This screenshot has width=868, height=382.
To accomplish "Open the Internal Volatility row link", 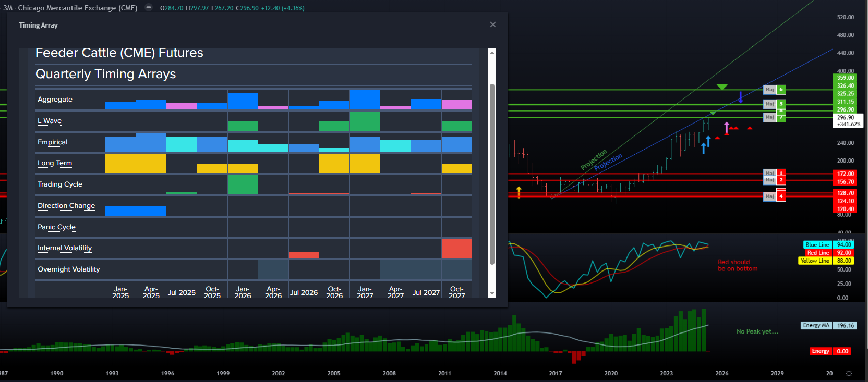I will tap(65, 248).
